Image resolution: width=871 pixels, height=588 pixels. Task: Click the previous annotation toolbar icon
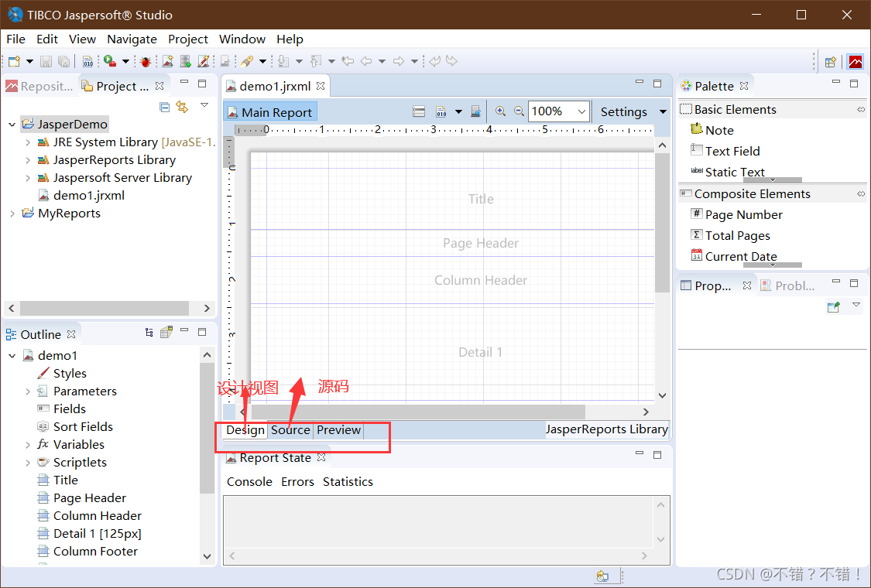(x=316, y=61)
